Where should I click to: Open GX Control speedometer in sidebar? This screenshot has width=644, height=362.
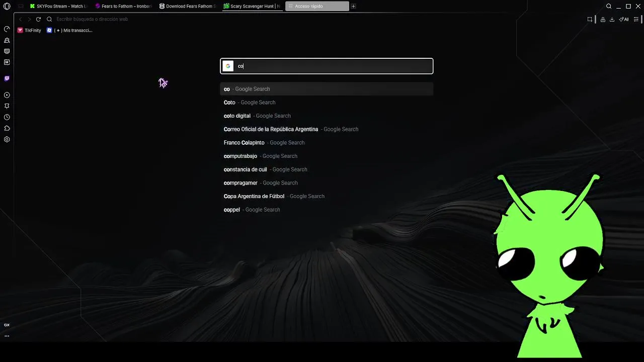pyautogui.click(x=7, y=29)
